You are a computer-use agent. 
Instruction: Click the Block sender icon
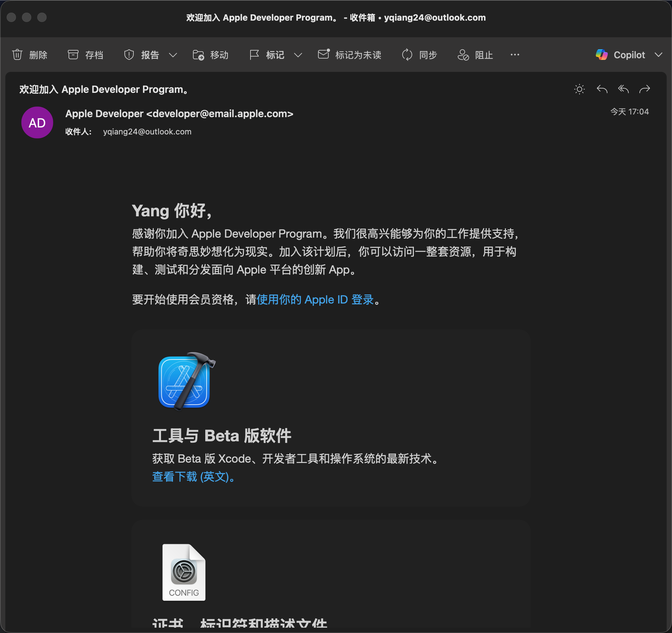(463, 55)
